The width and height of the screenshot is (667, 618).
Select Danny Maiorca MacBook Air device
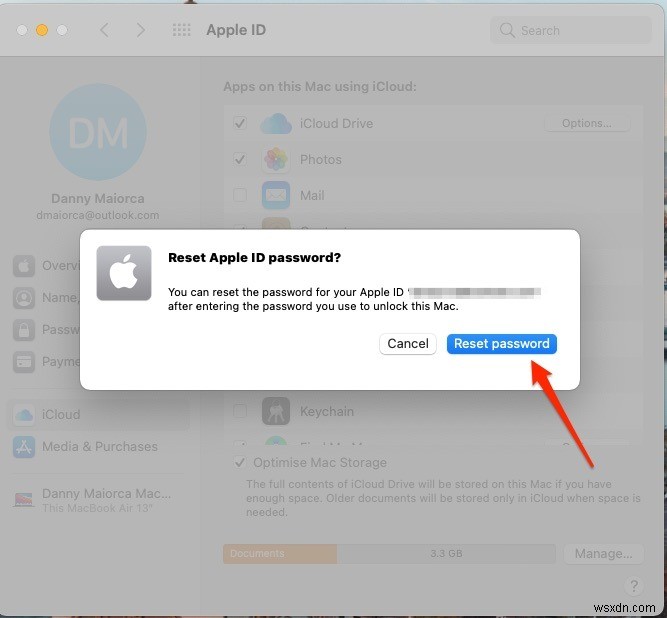pyautogui.click(x=98, y=500)
